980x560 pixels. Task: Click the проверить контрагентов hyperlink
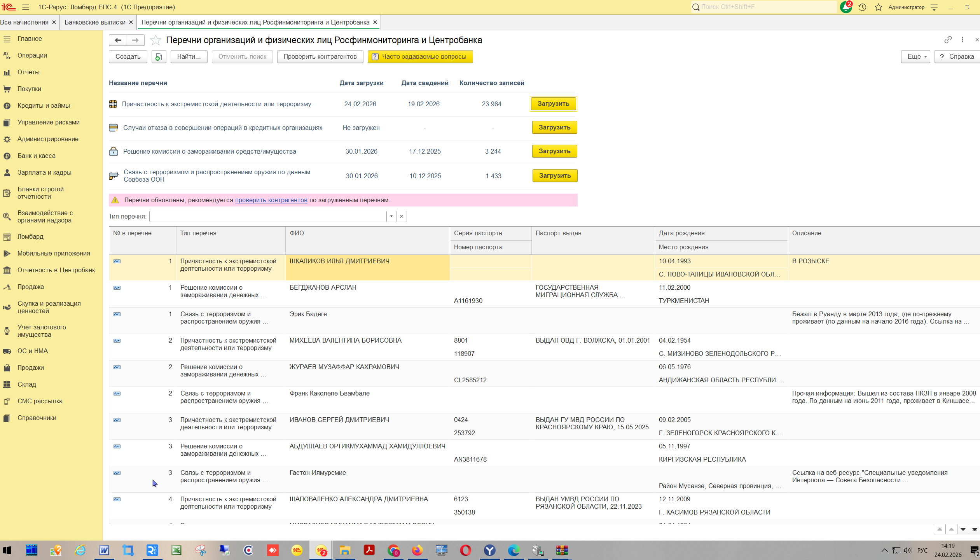point(271,200)
